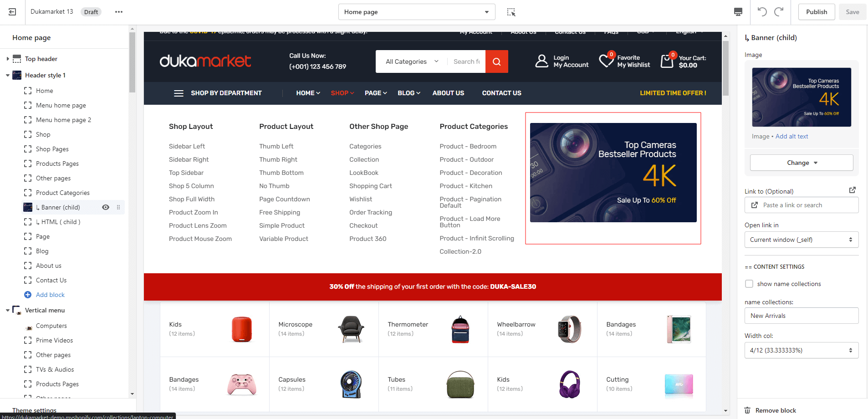Image resolution: width=868 pixels, height=419 pixels.
Task: Open the Width col dropdown
Action: (801, 350)
